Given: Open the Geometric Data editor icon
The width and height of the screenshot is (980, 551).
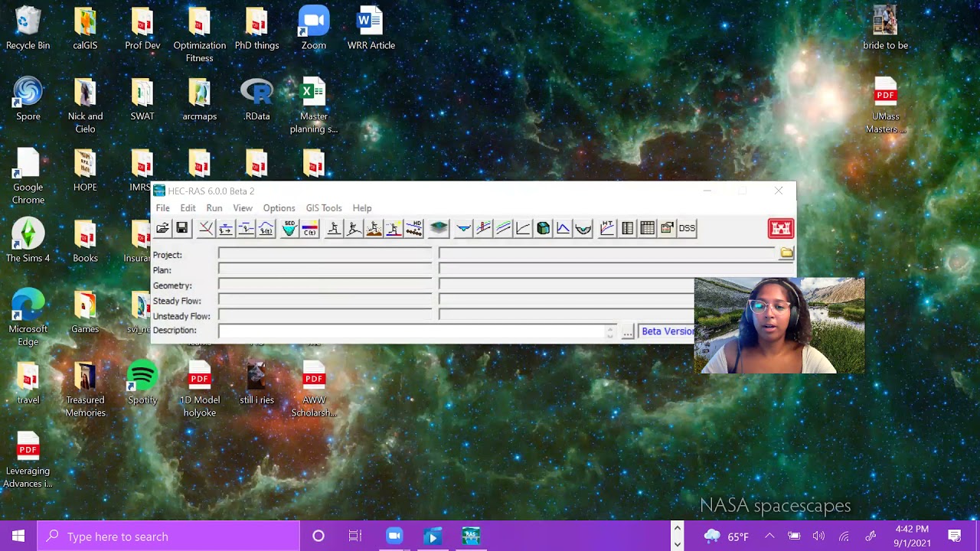Looking at the screenshot, I should point(205,228).
